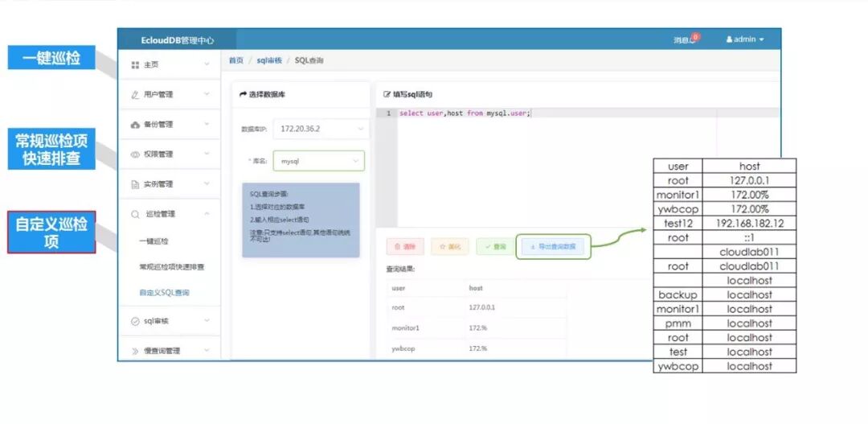
Task: Open the 备份管理 sidebar menu
Action: (170, 125)
